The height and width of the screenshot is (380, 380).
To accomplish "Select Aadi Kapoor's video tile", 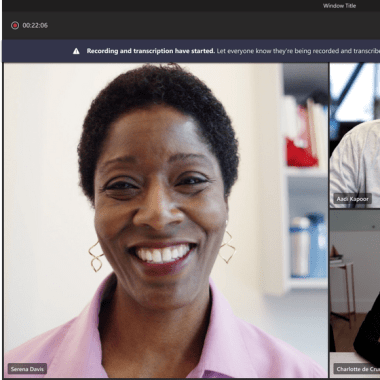I will (355, 135).
